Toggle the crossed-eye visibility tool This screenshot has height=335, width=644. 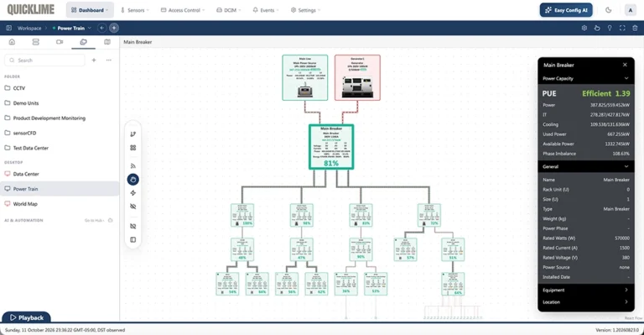coord(133,207)
